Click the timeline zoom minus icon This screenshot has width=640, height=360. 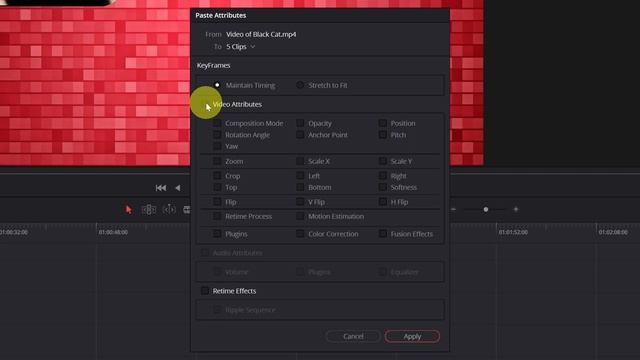pos(453,209)
